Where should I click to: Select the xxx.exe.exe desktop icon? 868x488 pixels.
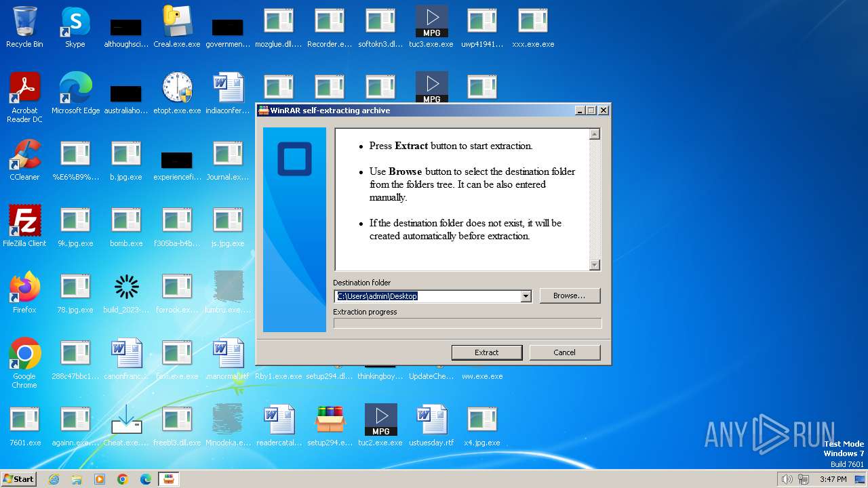(533, 27)
